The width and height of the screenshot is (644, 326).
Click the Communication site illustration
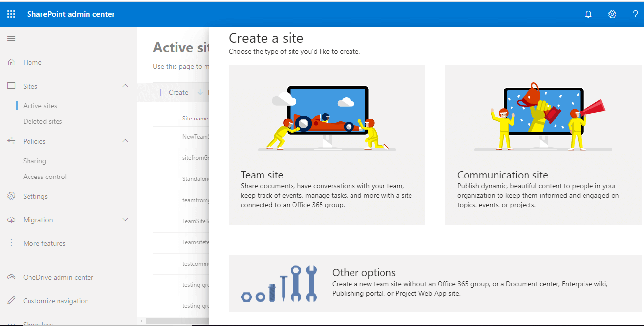point(543,118)
